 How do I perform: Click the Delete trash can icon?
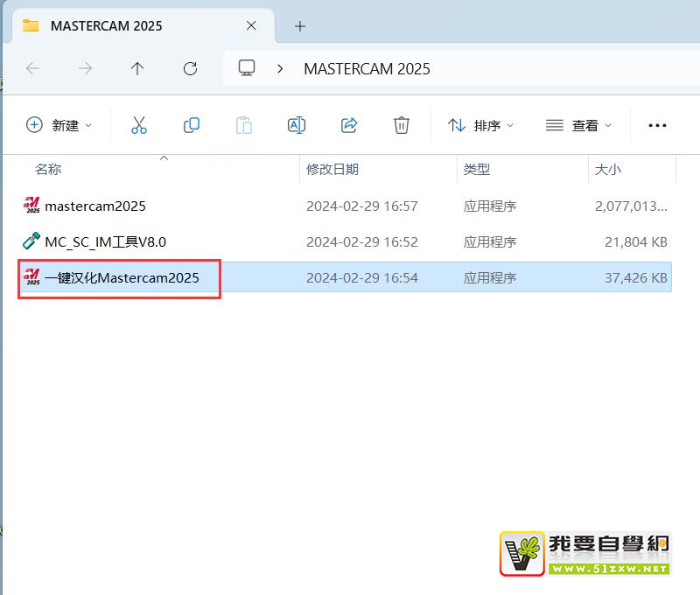pyautogui.click(x=402, y=125)
